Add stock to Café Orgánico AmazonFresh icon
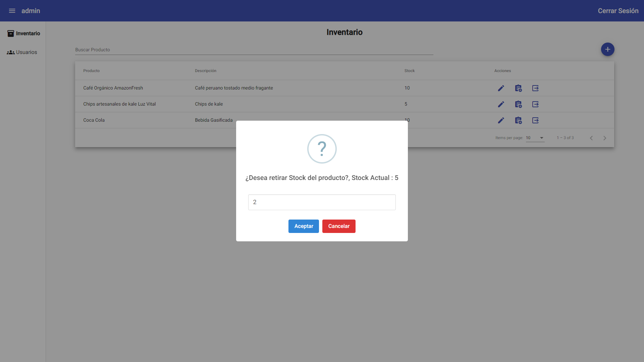Screen dimensions: 644x362 pyautogui.click(x=518, y=88)
